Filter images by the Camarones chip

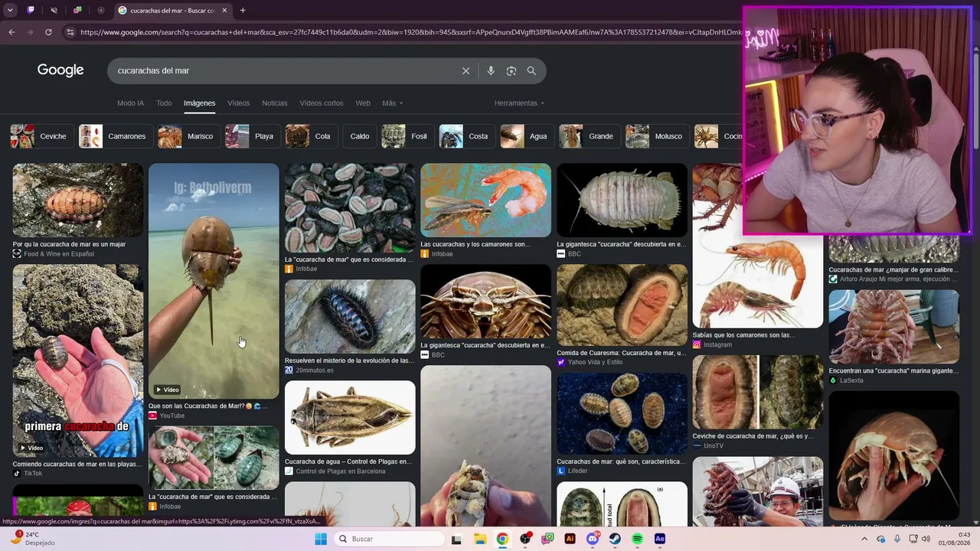(114, 136)
